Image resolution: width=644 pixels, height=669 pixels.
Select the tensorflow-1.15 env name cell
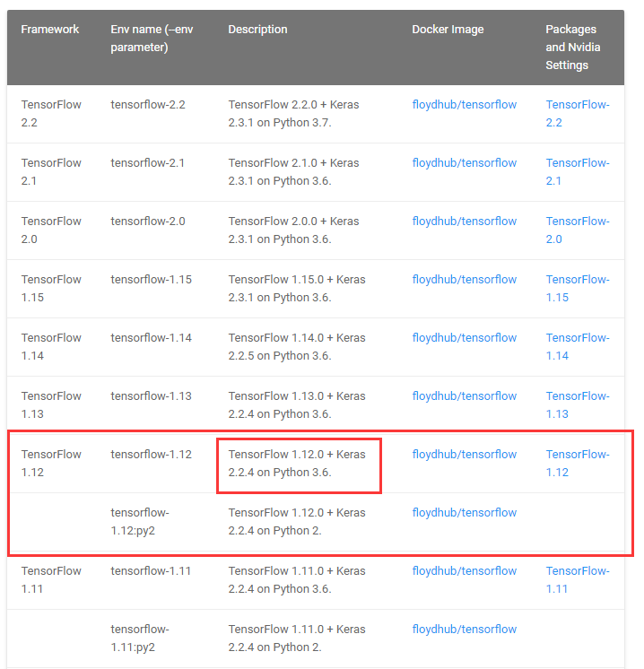151,280
